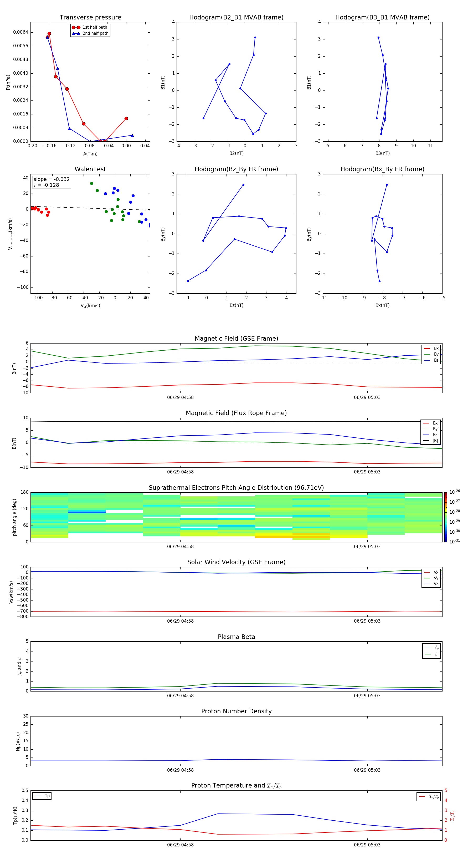The image size is (473, 868).
Task: Click the black |B| line in flux rope panel
Action: point(236,422)
